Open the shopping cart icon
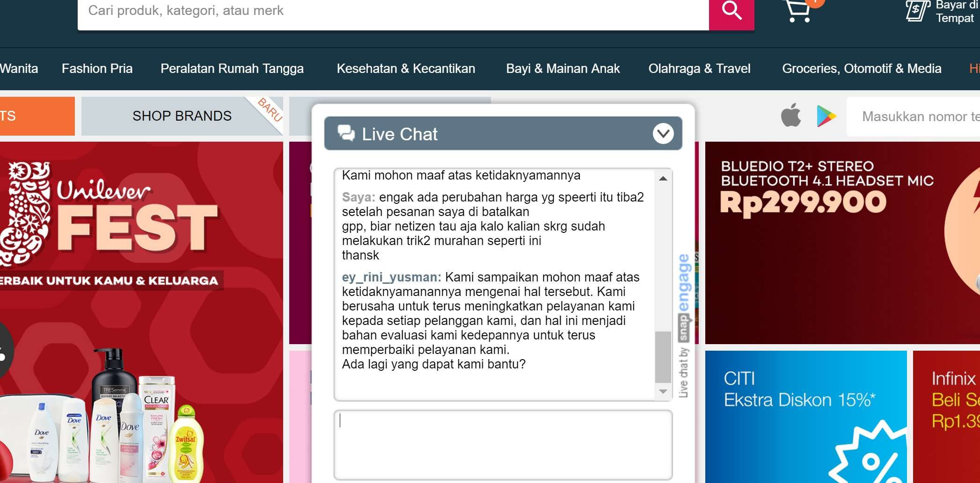Screen dimensions: 980x483 point(798,11)
